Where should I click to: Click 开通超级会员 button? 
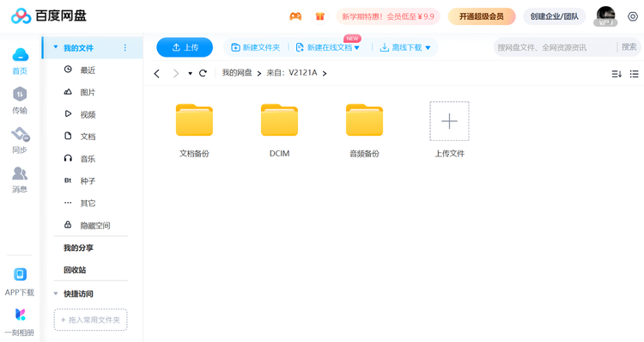pos(482,16)
